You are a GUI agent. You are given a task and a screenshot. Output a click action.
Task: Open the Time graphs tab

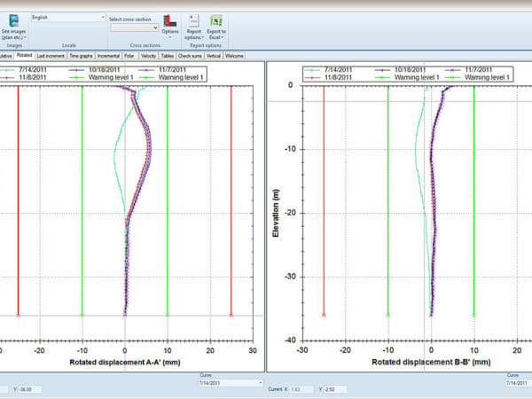pos(81,56)
